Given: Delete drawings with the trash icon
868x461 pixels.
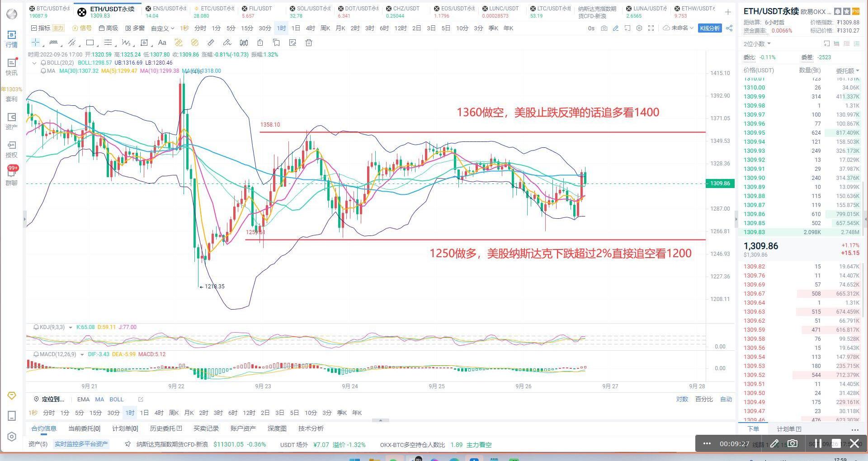Looking at the screenshot, I should pyautogui.click(x=309, y=42).
